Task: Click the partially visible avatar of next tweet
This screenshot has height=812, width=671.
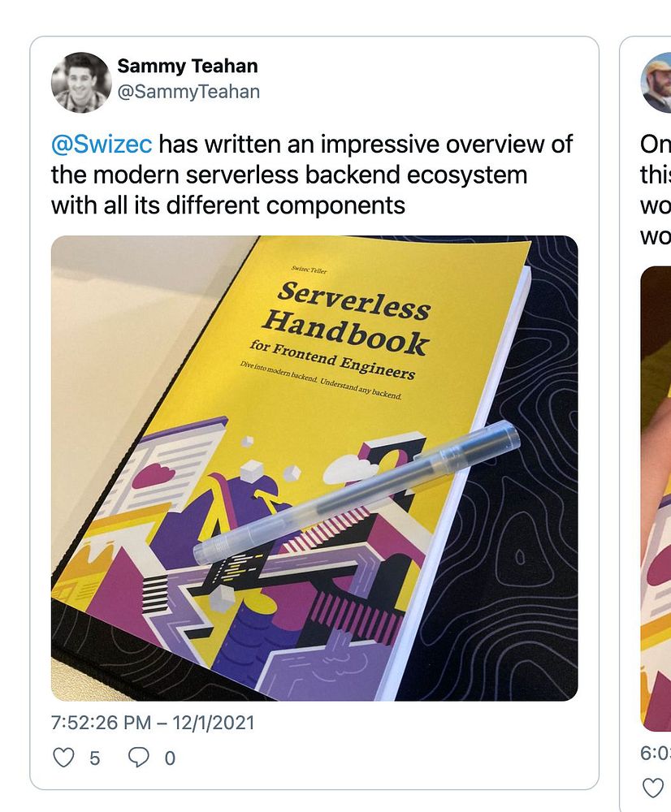Action: [658, 82]
